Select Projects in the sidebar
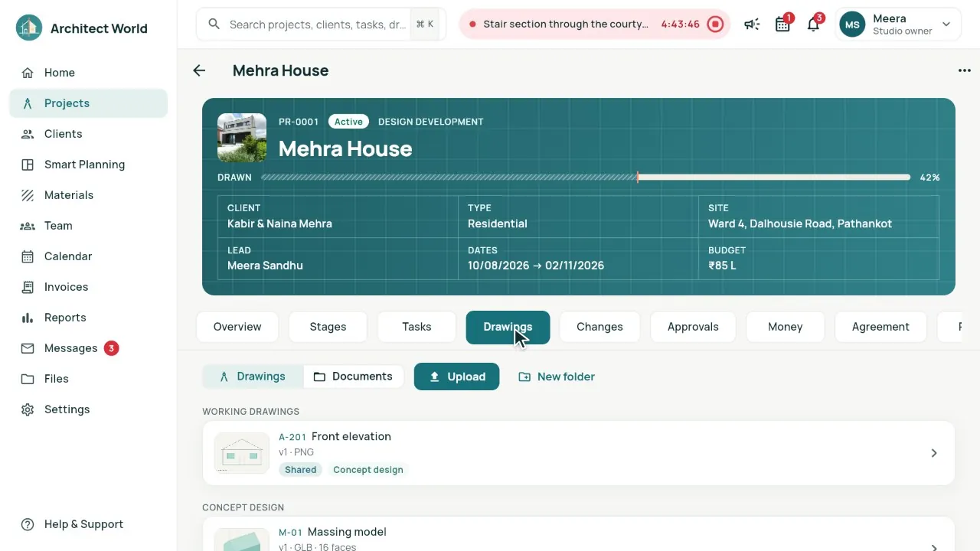 coord(88,103)
